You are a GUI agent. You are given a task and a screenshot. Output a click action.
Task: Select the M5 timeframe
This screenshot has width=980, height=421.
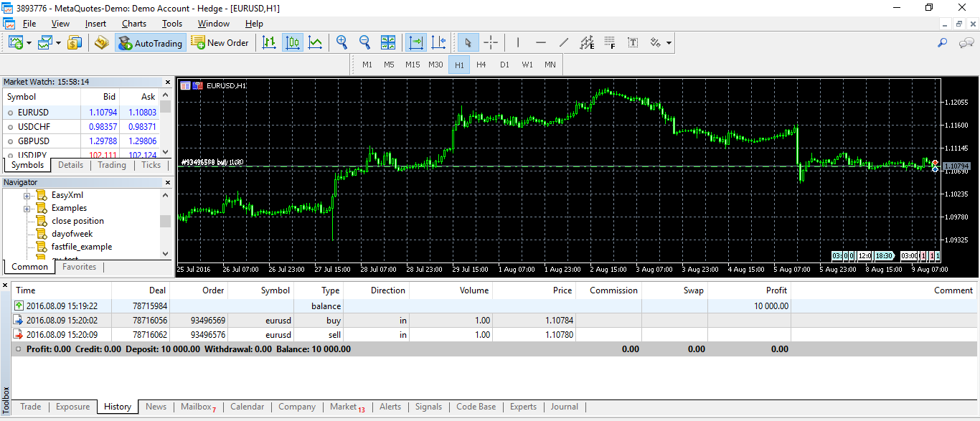click(389, 65)
